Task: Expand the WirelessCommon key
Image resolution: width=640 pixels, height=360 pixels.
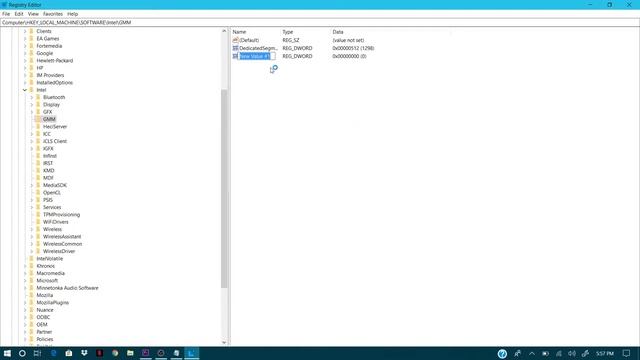Action: tap(32, 244)
